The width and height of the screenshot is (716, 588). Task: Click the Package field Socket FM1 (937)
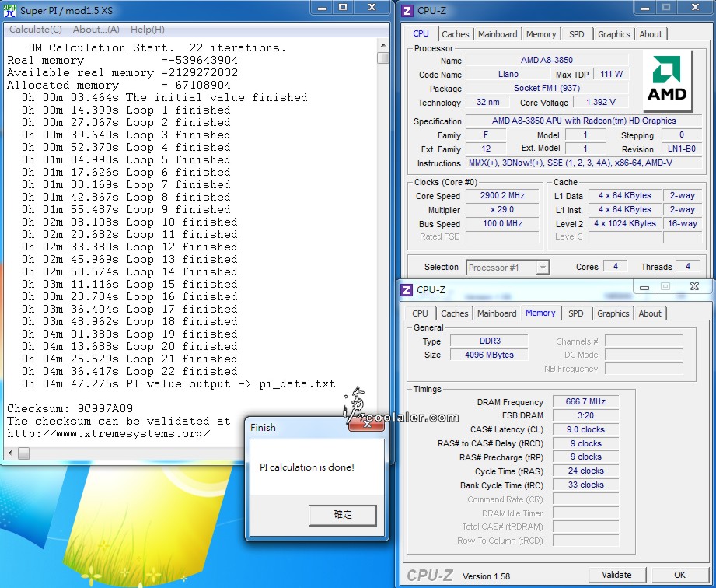(547, 88)
